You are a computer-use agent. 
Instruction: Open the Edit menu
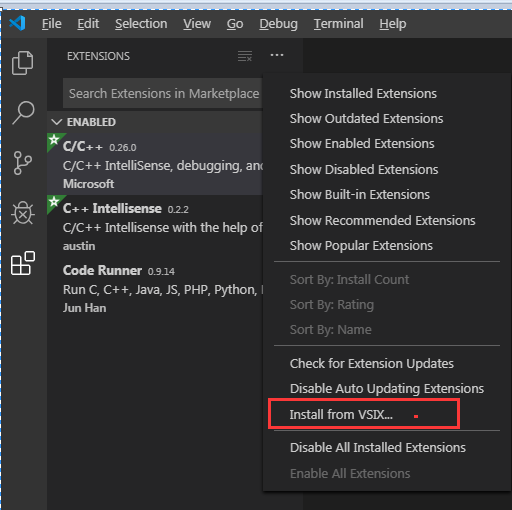(x=88, y=24)
